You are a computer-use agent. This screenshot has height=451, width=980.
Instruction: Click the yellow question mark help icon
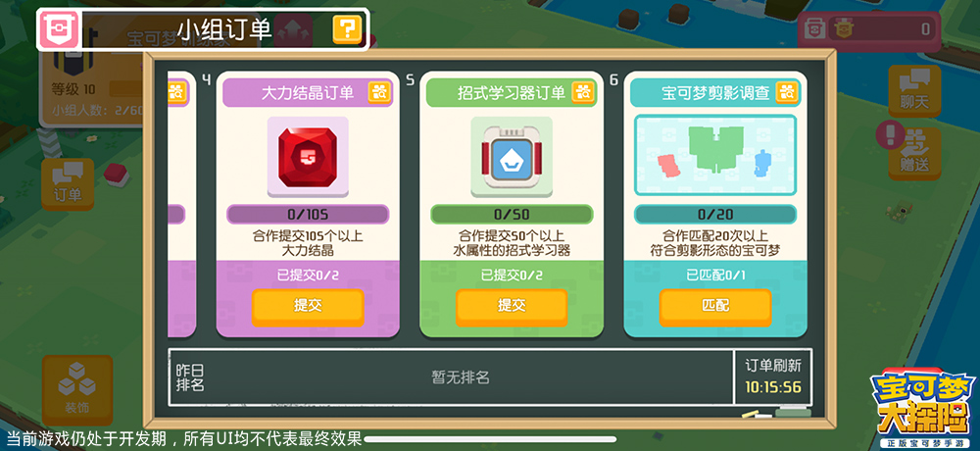point(347,28)
